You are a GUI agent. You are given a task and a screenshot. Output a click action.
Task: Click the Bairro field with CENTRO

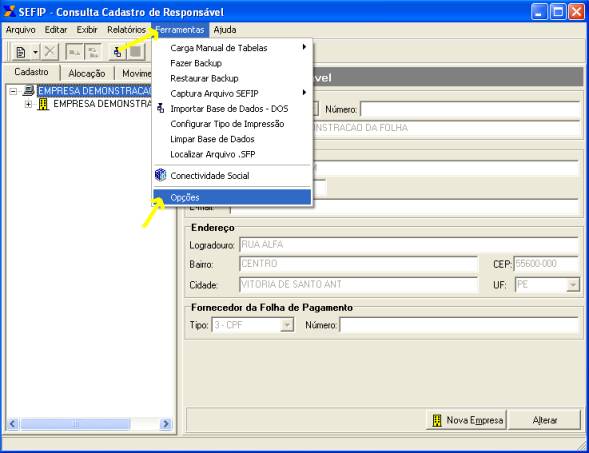[358, 264]
